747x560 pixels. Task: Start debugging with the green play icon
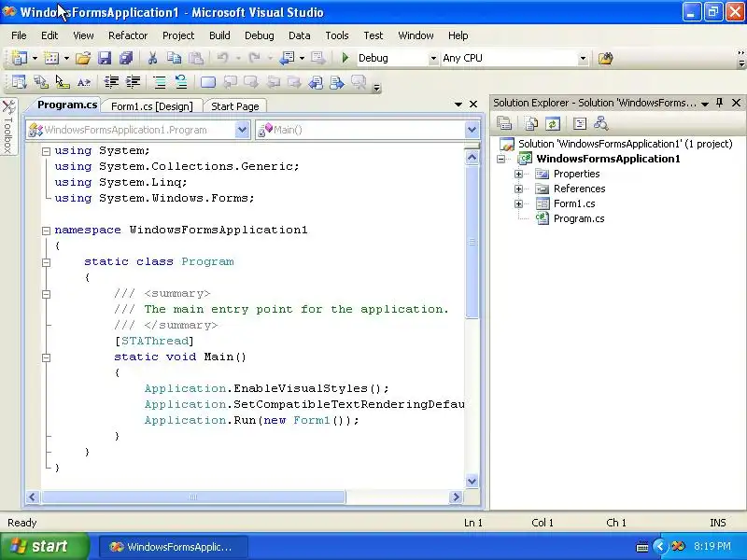(345, 58)
